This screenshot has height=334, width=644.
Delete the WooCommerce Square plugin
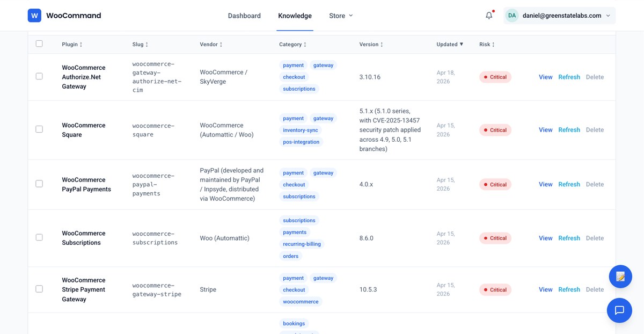click(x=595, y=130)
